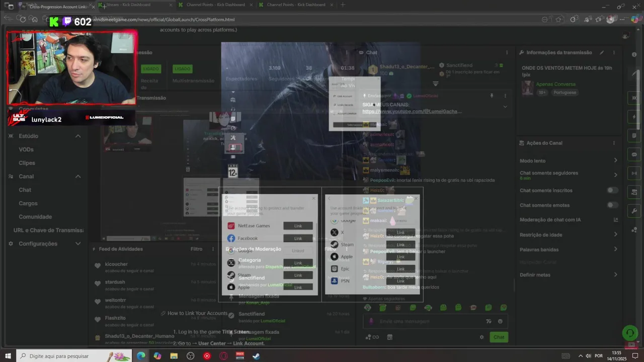Open Moderação de chat com IA
This screenshot has height=362, width=644.
click(x=569, y=220)
